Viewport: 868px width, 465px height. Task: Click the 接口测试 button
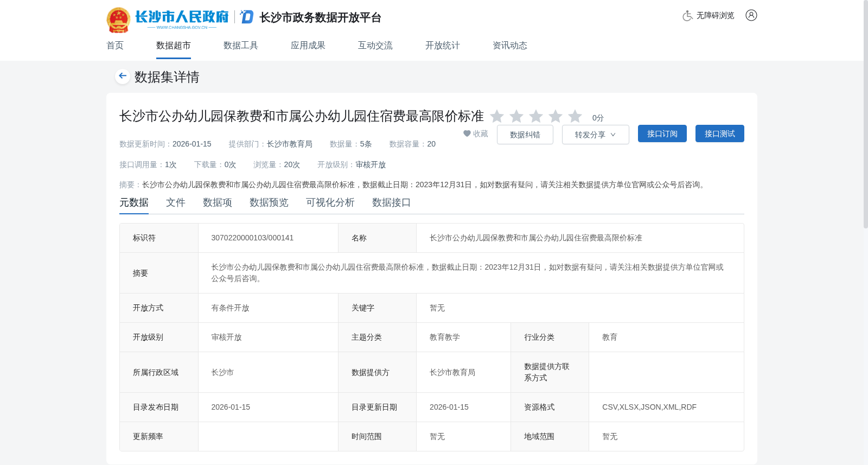[x=720, y=133]
